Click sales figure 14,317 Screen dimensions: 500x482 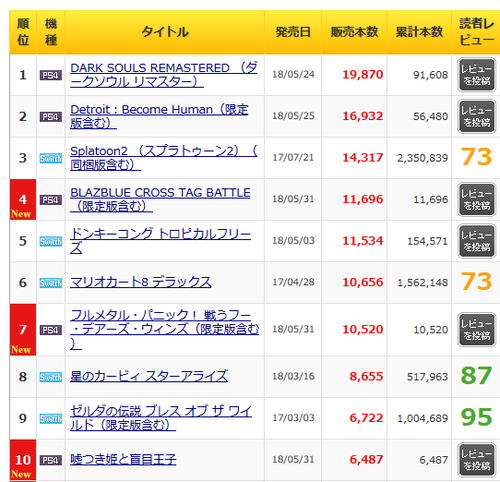click(x=363, y=158)
